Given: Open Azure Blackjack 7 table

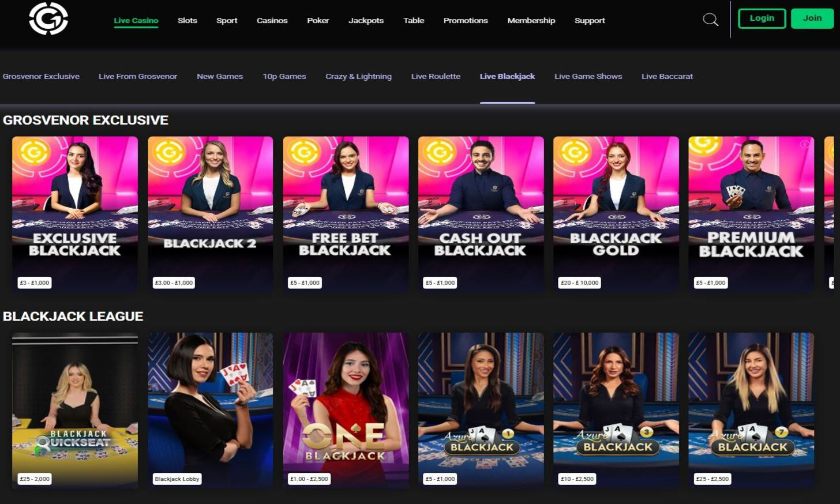Looking at the screenshot, I should 751,409.
